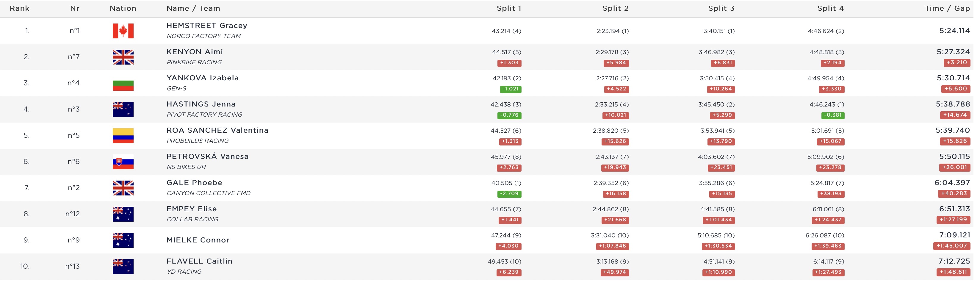
Task: Click split time 4:41.585 (8)
Action: pyautogui.click(x=718, y=210)
